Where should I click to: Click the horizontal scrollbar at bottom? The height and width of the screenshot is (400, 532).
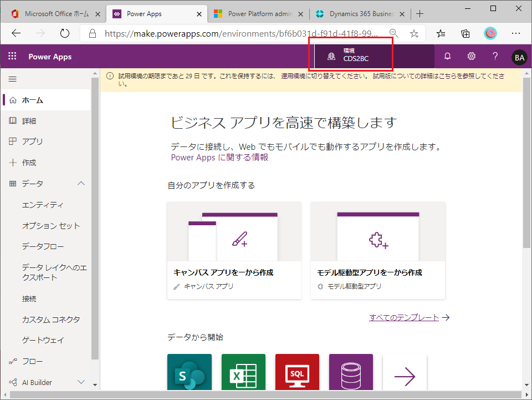(265, 395)
